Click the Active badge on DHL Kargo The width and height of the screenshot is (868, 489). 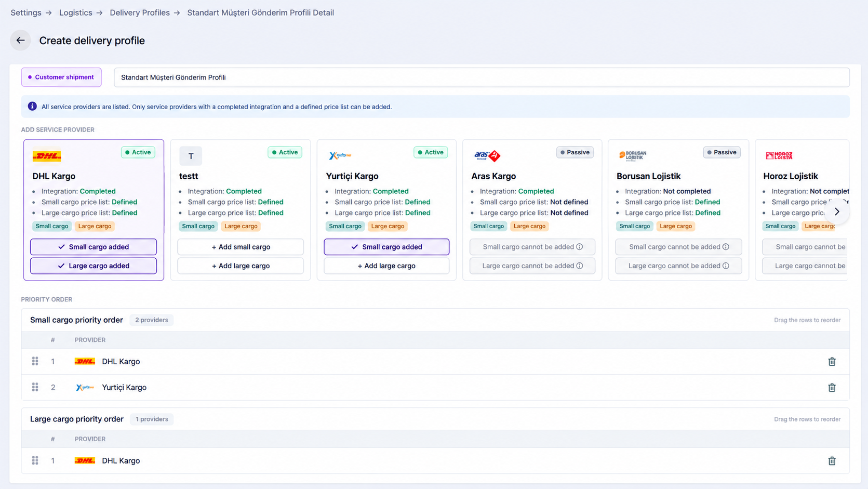(138, 152)
